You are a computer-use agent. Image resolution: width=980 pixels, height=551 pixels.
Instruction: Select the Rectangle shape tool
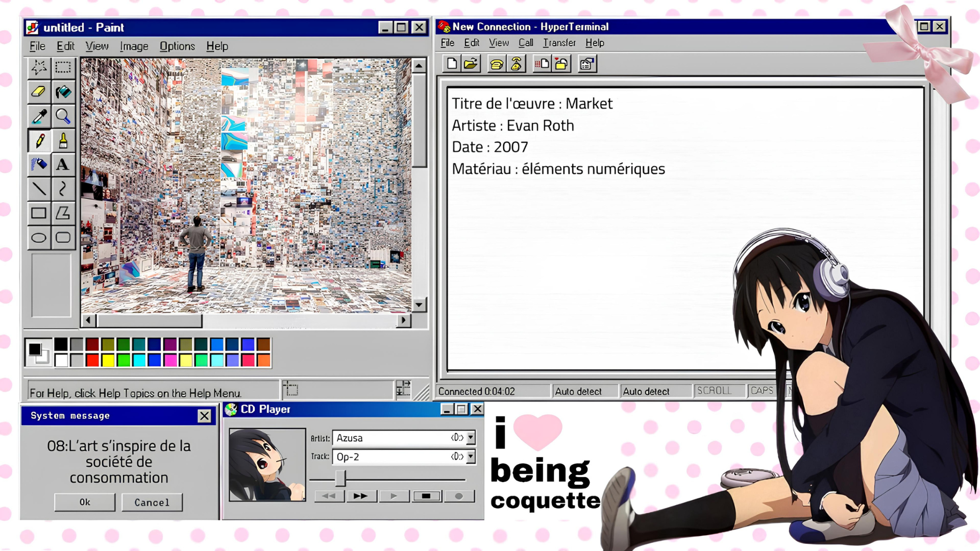(x=39, y=213)
